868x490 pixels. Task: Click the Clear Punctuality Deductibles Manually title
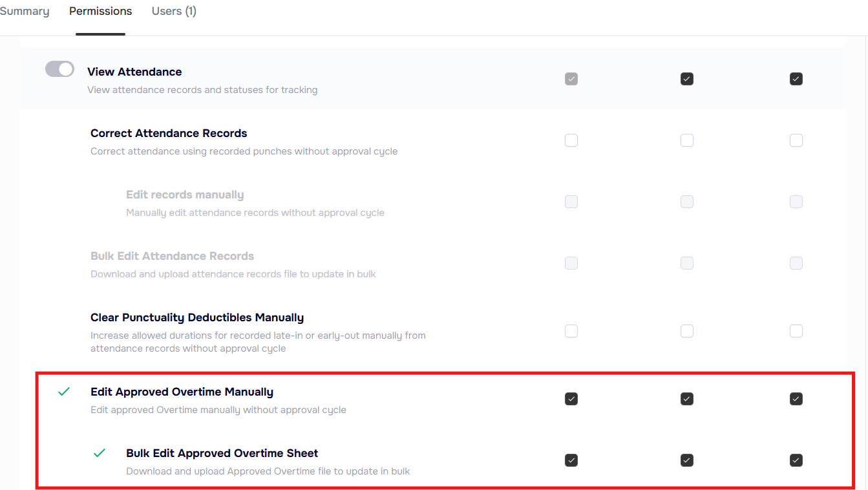pyautogui.click(x=196, y=317)
